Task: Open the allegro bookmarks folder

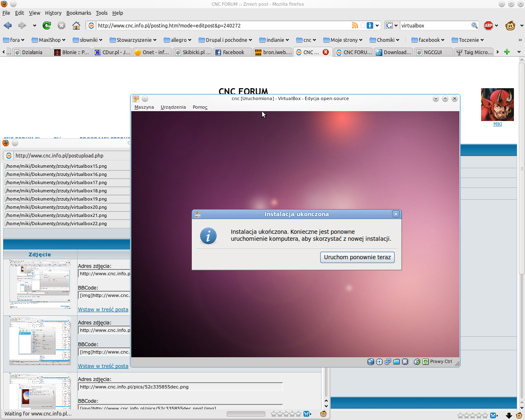Action: coord(178,40)
